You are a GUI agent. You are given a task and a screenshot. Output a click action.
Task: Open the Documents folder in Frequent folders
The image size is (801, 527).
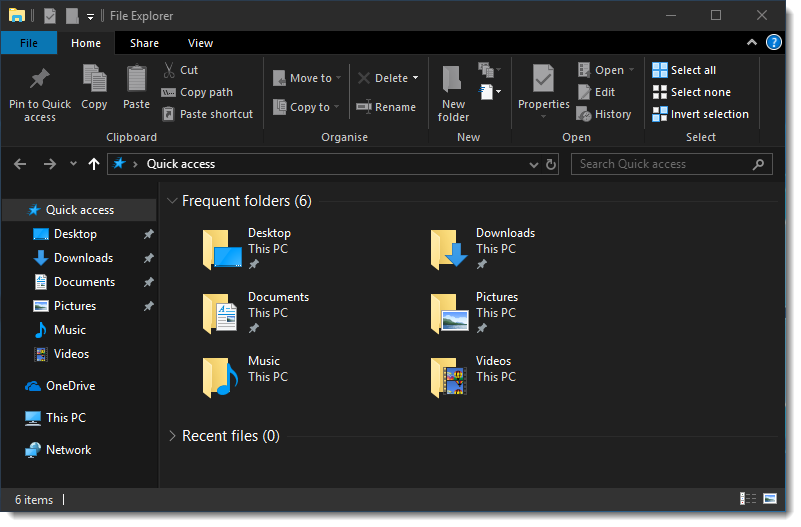[x=255, y=313]
